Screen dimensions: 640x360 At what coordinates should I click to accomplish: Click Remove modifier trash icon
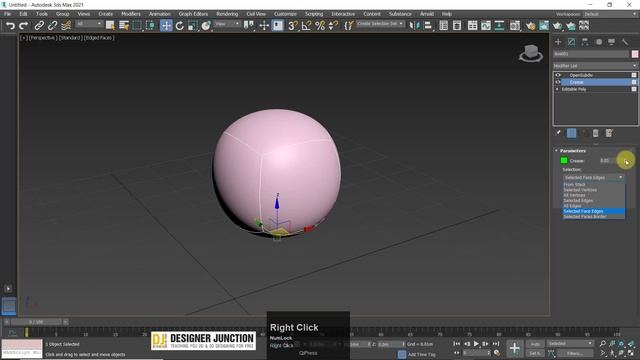pos(596,133)
